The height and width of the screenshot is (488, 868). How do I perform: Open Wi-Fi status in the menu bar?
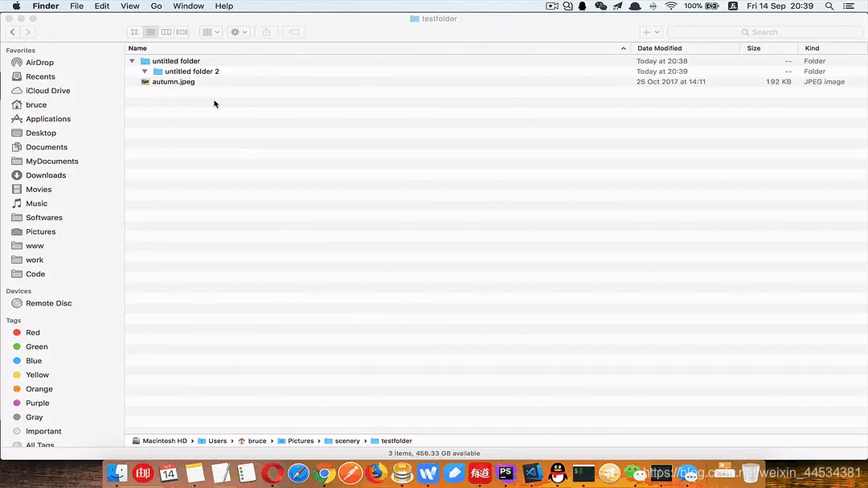(x=671, y=6)
